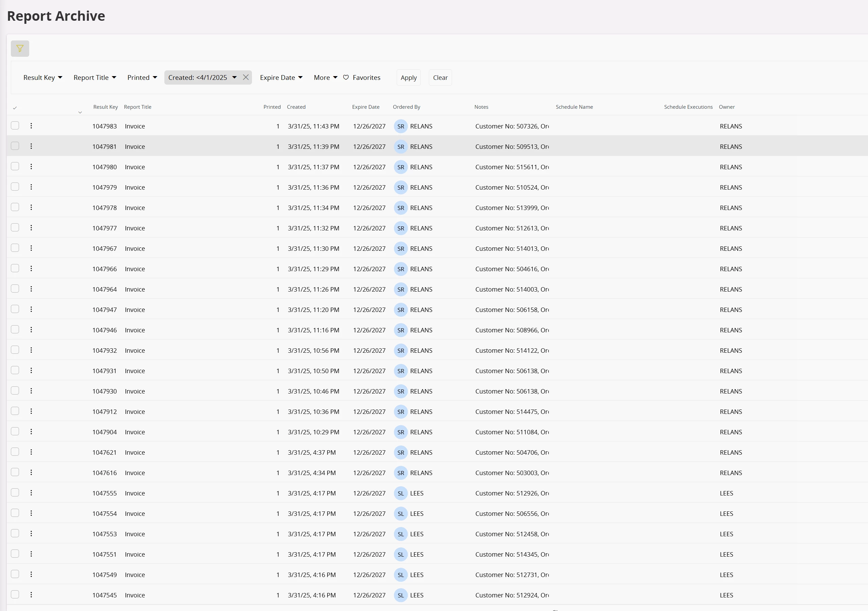Click SL avatar in row 1047545
Image resolution: width=868 pixels, height=611 pixels.
point(401,595)
